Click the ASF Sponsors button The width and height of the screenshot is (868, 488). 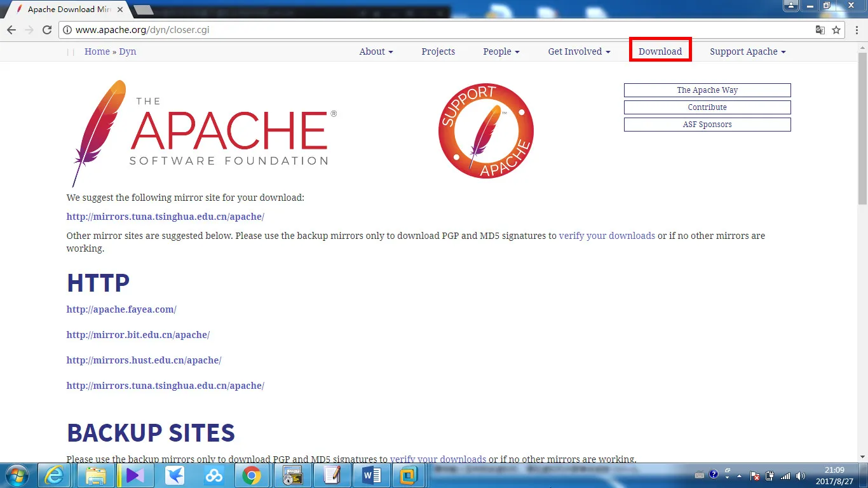click(707, 125)
